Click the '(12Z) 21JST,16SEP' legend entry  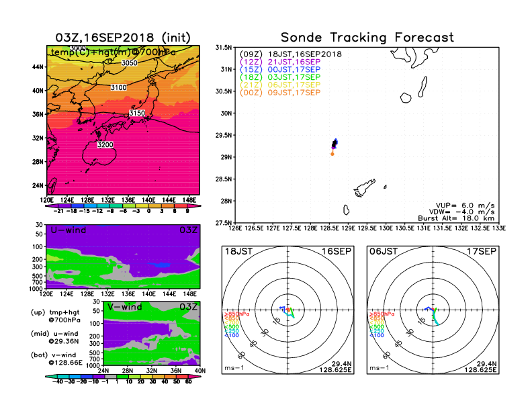point(280,62)
